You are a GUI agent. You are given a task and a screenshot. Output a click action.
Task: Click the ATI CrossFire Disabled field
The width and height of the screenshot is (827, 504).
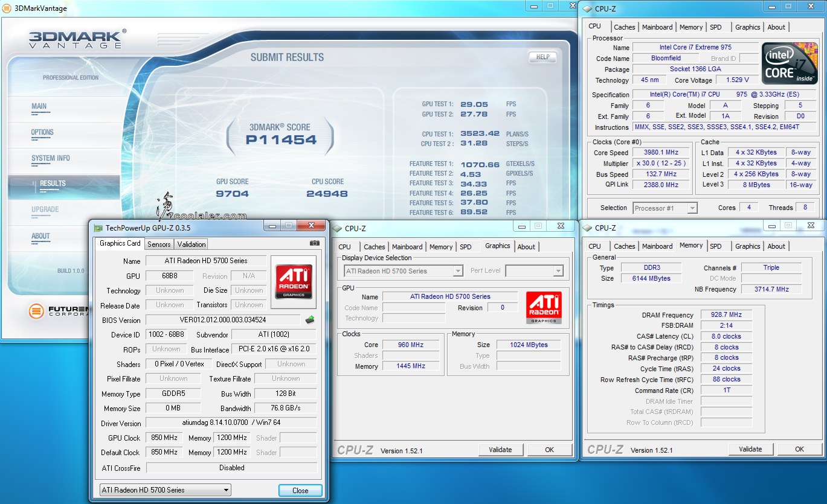pyautogui.click(x=231, y=468)
